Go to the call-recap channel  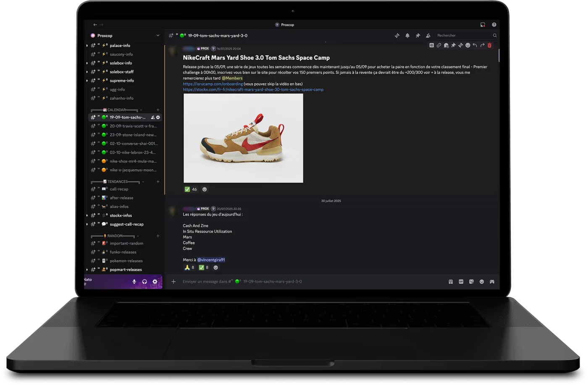pyautogui.click(x=125, y=189)
